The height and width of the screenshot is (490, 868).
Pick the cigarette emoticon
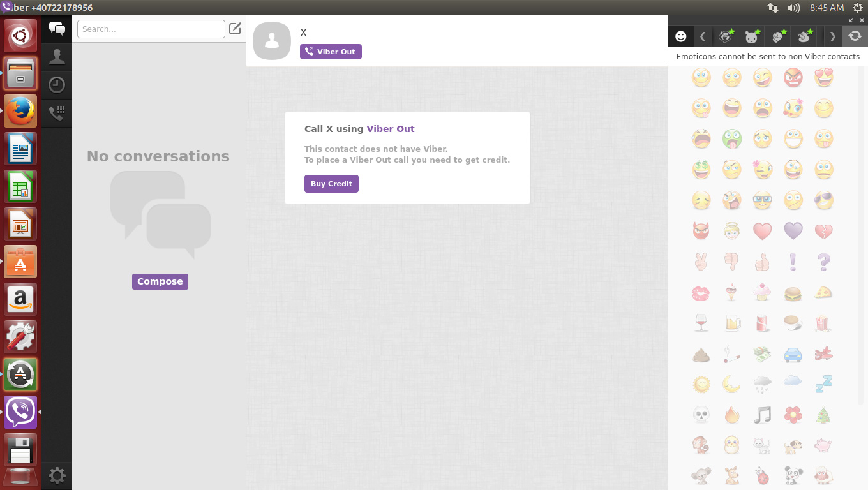click(x=732, y=354)
